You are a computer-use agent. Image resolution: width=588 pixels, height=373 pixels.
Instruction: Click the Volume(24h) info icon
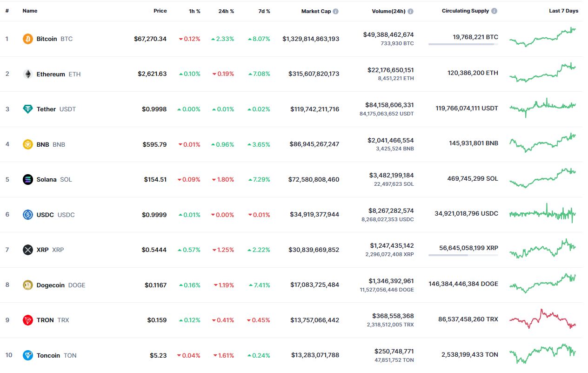(410, 11)
